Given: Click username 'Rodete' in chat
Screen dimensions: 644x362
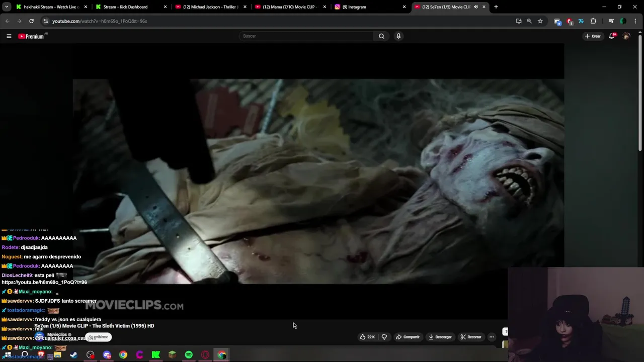Looking at the screenshot, I should (x=10, y=247).
